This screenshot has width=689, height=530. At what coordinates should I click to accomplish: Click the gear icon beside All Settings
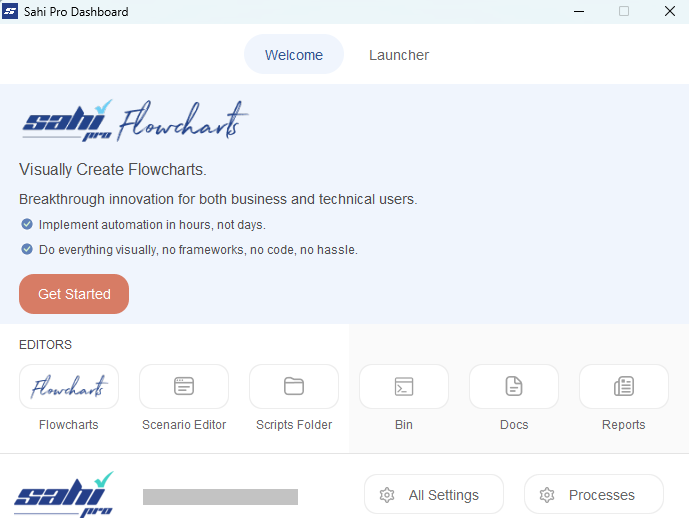pyautogui.click(x=387, y=495)
